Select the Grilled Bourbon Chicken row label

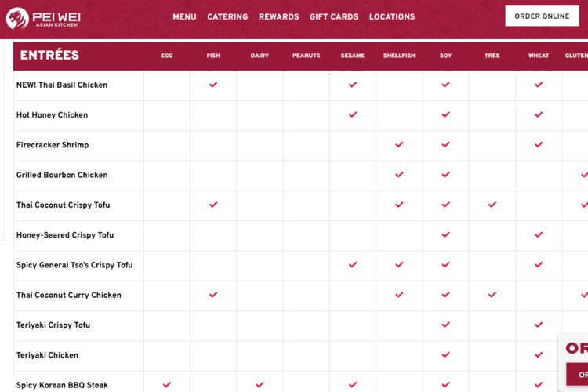[62, 175]
